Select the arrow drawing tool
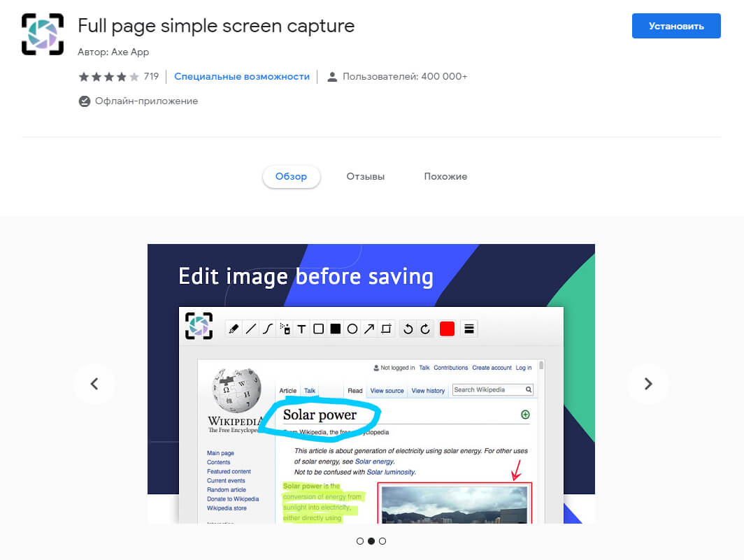The width and height of the screenshot is (744, 560). click(369, 329)
